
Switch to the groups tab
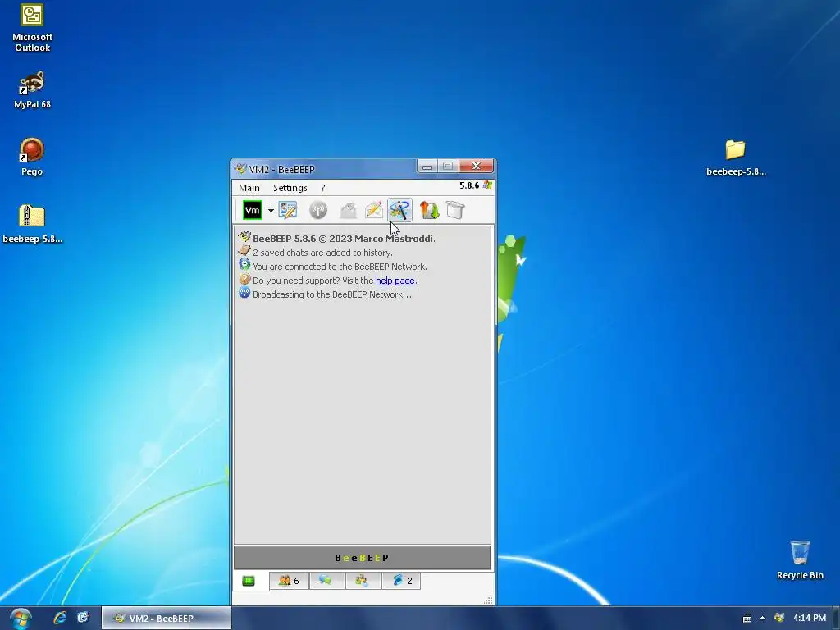(363, 581)
